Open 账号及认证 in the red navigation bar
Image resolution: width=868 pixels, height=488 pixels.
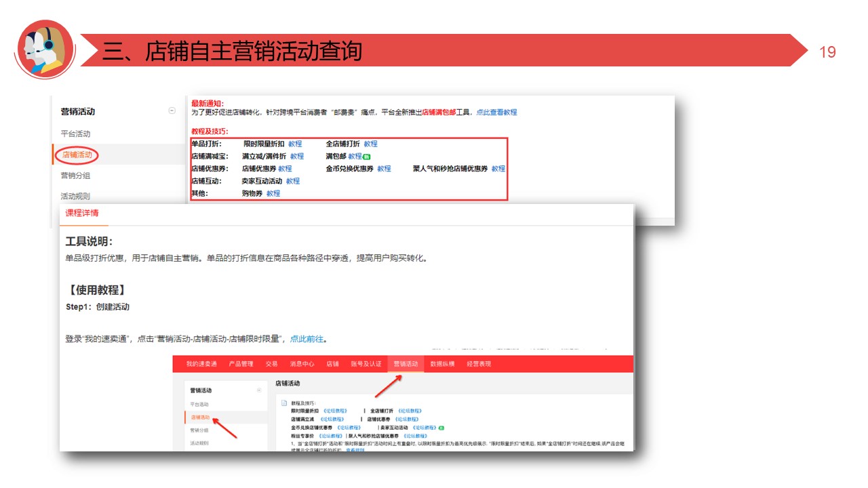tap(366, 364)
